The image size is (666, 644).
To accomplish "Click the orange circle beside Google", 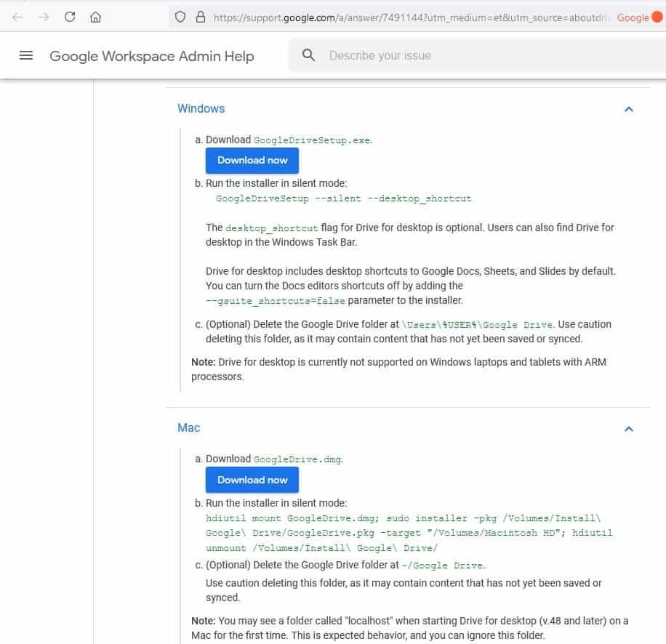I will tap(657, 17).
